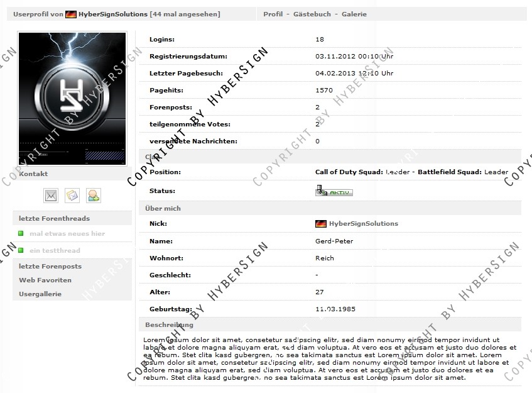
Task: Click the add buddy icon
Action: (x=94, y=196)
